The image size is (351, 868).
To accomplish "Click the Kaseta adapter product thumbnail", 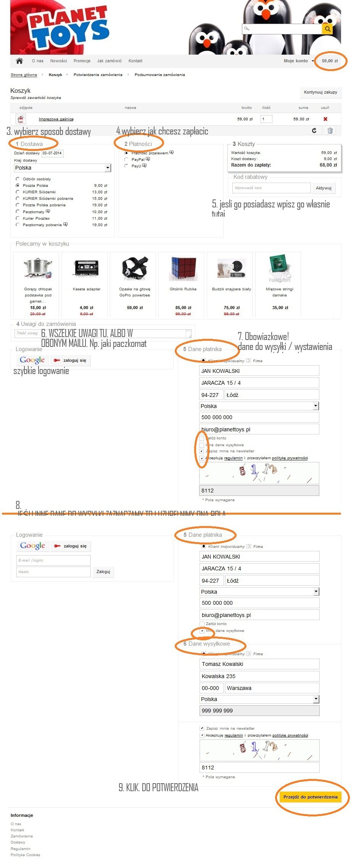I will [x=87, y=268].
